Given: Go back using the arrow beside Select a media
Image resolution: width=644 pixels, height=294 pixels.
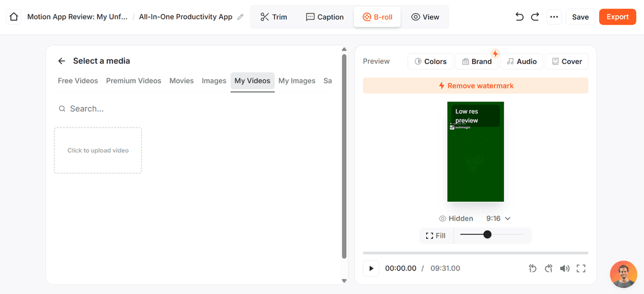Looking at the screenshot, I should (62, 61).
